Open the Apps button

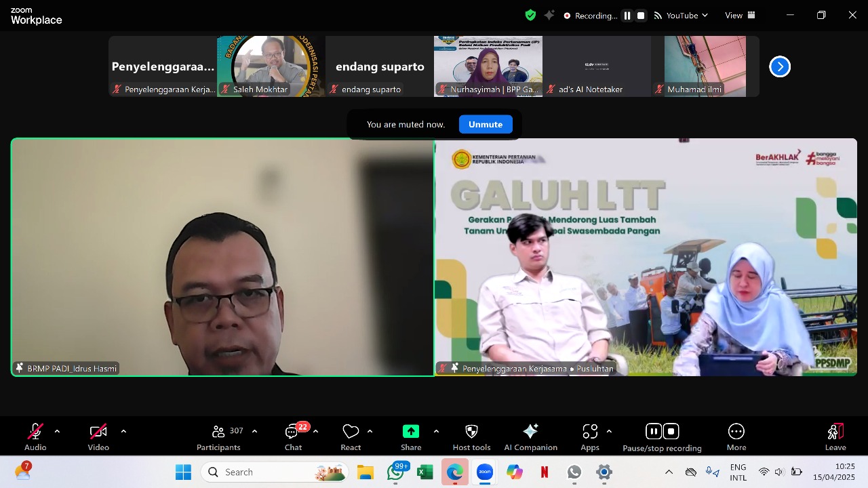coord(590,437)
